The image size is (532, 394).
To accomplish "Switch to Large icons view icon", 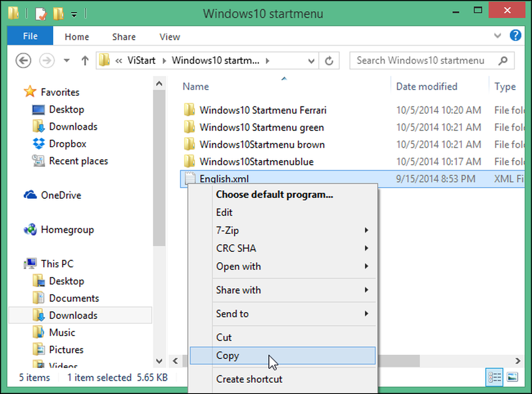I will [x=512, y=377].
